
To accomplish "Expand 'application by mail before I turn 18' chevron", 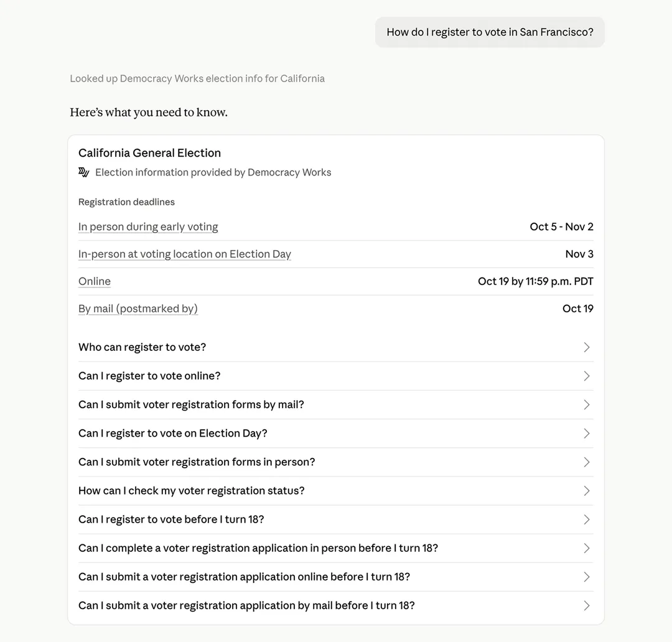I will [587, 605].
